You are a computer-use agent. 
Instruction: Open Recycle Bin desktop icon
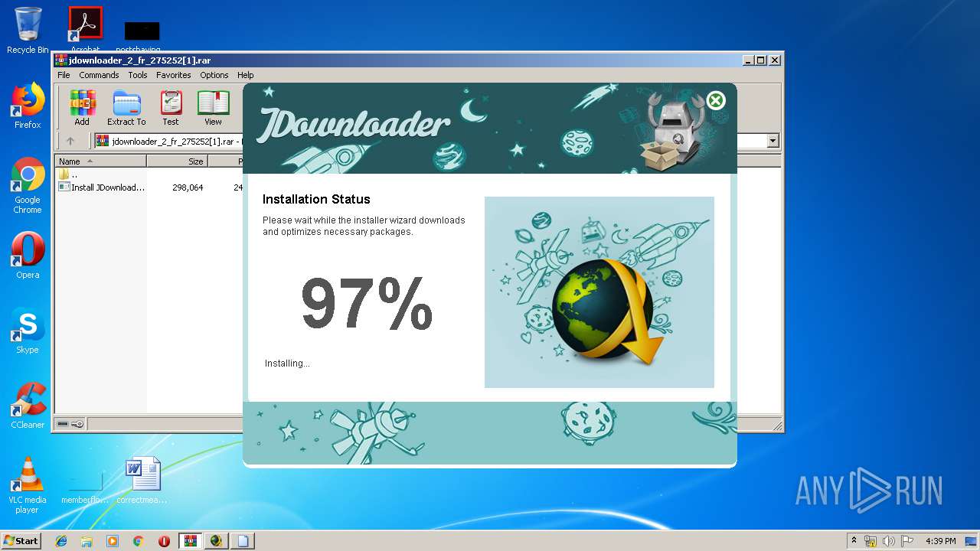point(28,31)
